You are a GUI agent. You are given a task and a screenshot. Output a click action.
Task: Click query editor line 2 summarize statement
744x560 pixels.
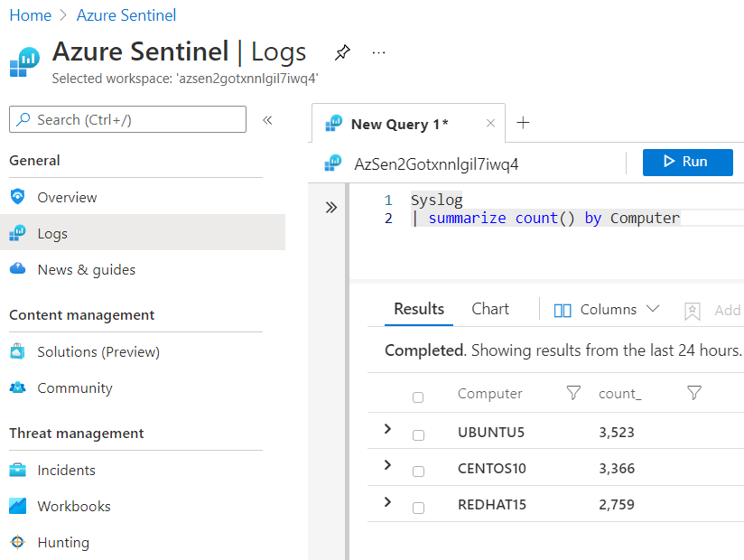[545, 219]
